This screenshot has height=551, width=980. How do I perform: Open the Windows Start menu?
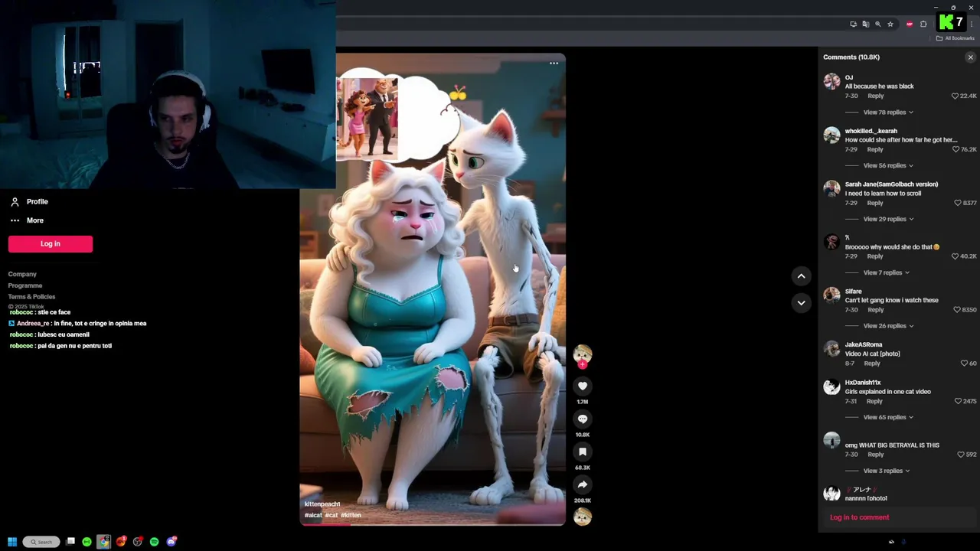point(12,542)
